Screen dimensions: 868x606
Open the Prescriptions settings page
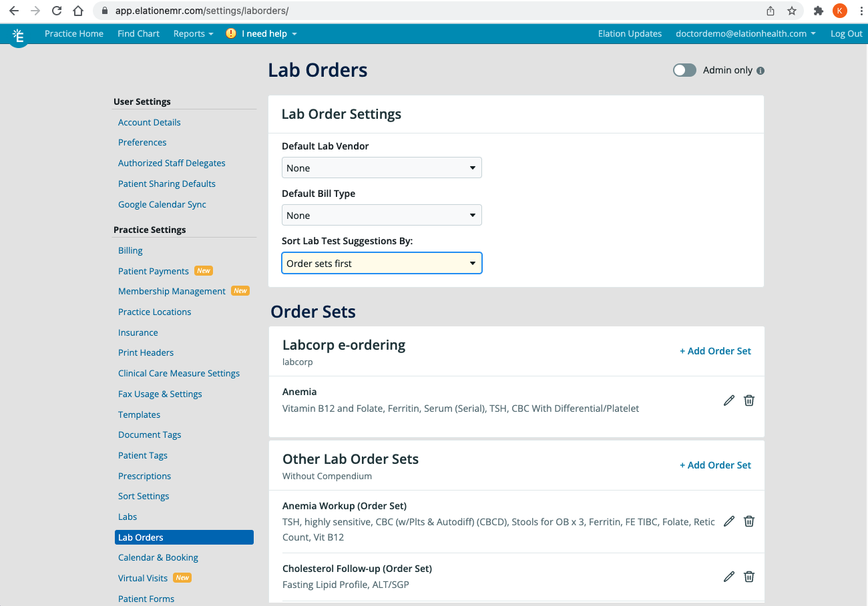click(x=144, y=475)
